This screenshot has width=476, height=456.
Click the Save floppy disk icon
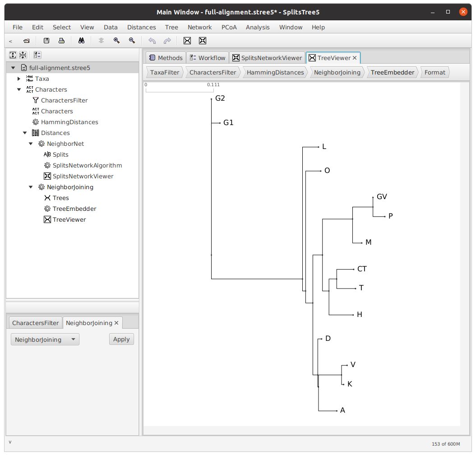[x=46, y=41]
